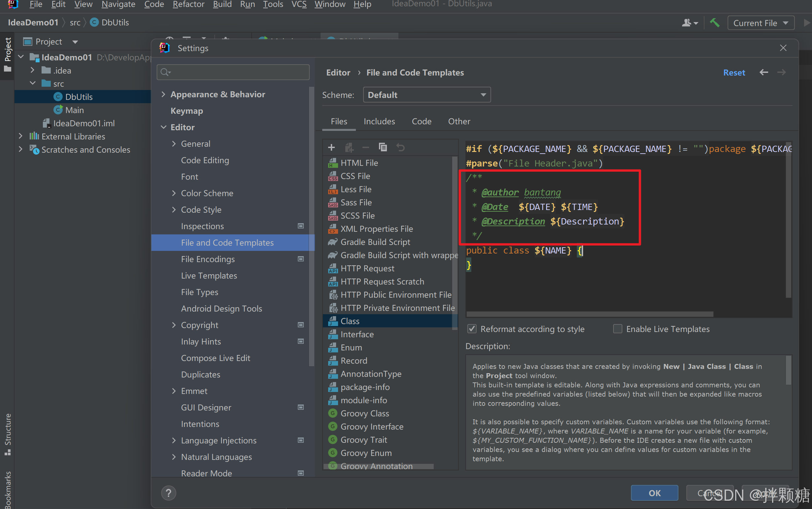Toggle Reformat according to style checkbox
The width and height of the screenshot is (812, 509).
pos(472,329)
